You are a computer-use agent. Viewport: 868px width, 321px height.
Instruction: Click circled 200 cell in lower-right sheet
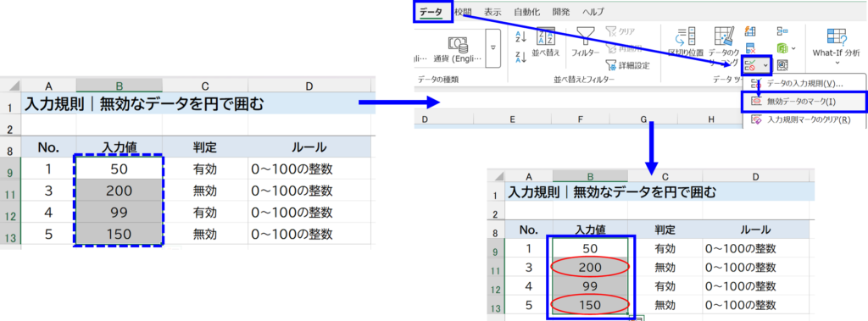(591, 268)
